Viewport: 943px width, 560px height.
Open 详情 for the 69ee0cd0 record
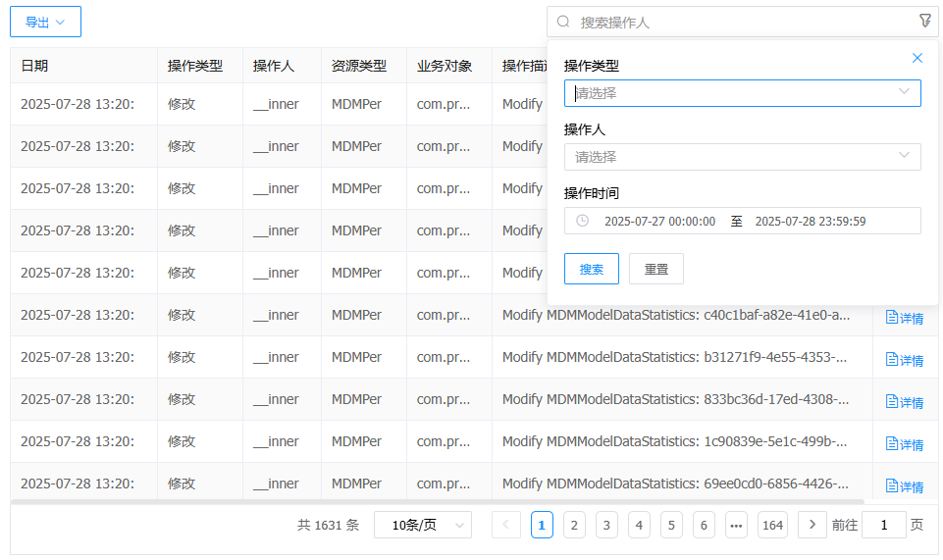tap(905, 486)
